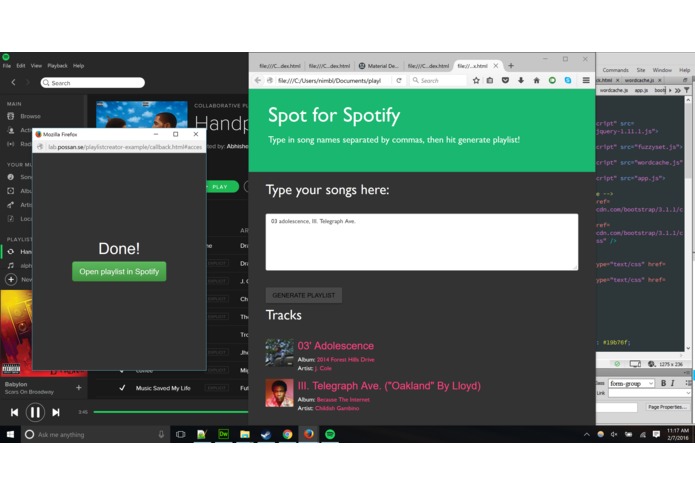This screenshot has width=695, height=494.
Task: Click Generate Playlist button
Action: [304, 296]
